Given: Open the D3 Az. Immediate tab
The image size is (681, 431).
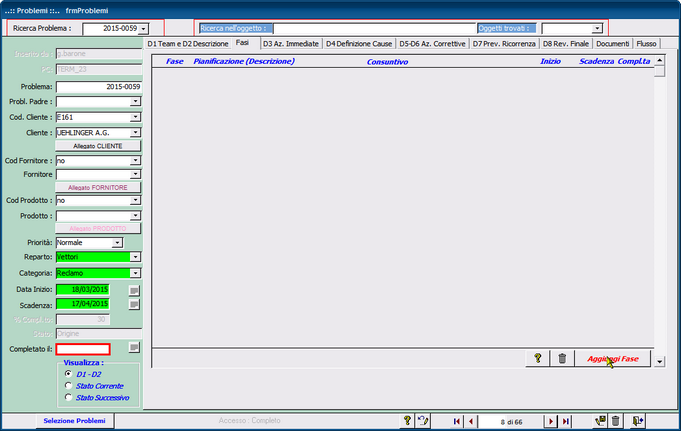Looking at the screenshot, I should 291,44.
